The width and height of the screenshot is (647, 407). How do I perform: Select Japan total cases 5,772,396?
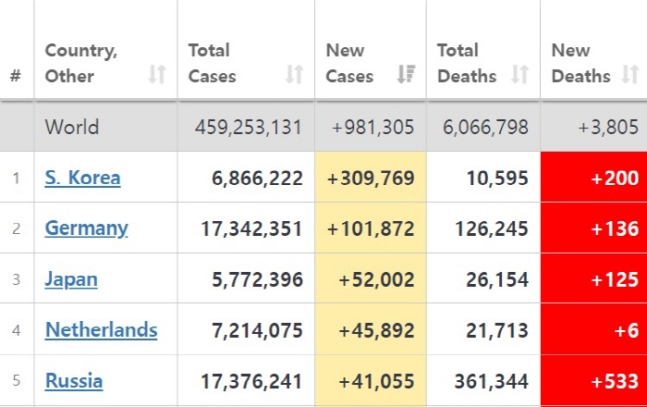pos(257,280)
